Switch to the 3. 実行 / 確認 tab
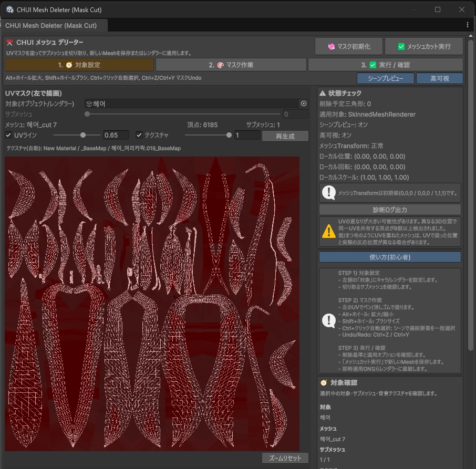476x469 pixels. click(386, 65)
